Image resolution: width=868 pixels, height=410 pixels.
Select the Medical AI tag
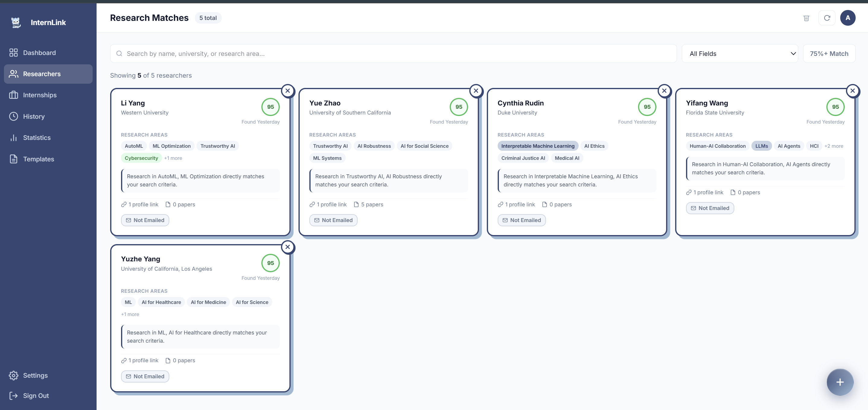567,158
